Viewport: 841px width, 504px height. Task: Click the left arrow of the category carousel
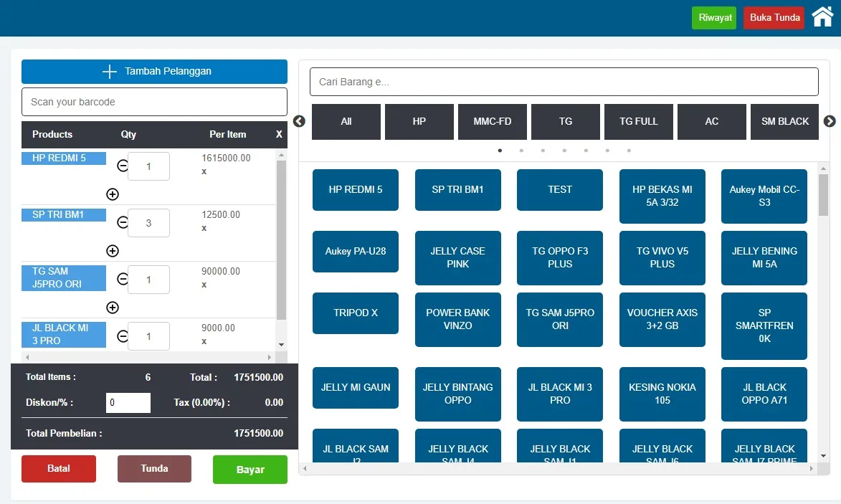point(299,121)
